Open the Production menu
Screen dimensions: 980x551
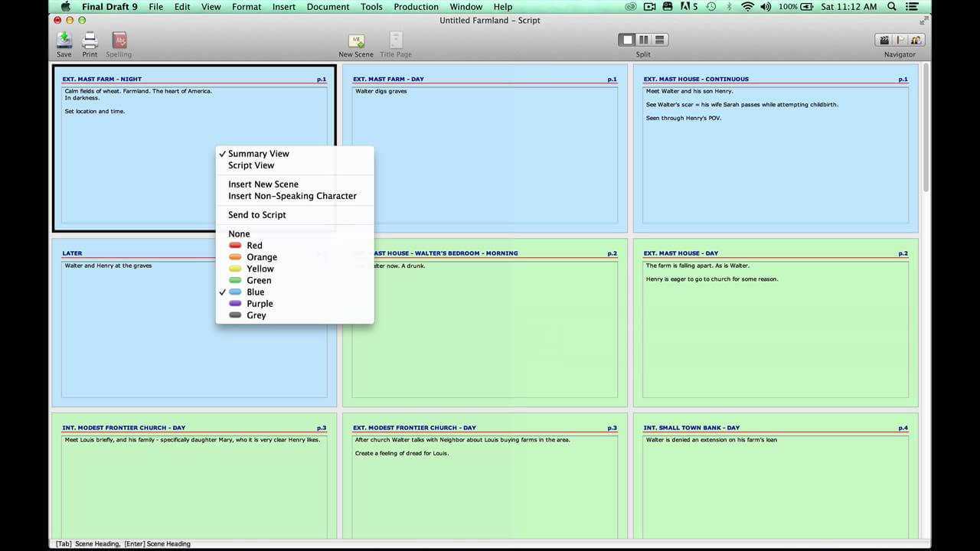tap(416, 7)
